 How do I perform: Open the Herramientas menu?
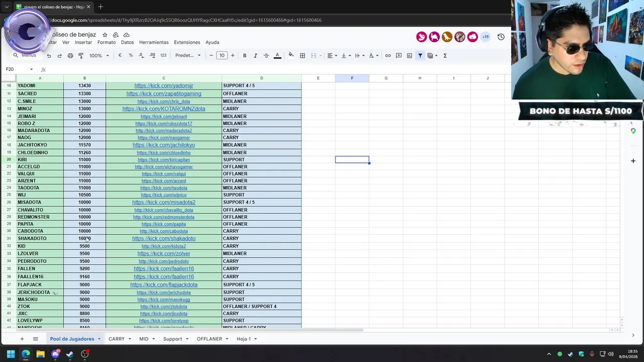154,42
